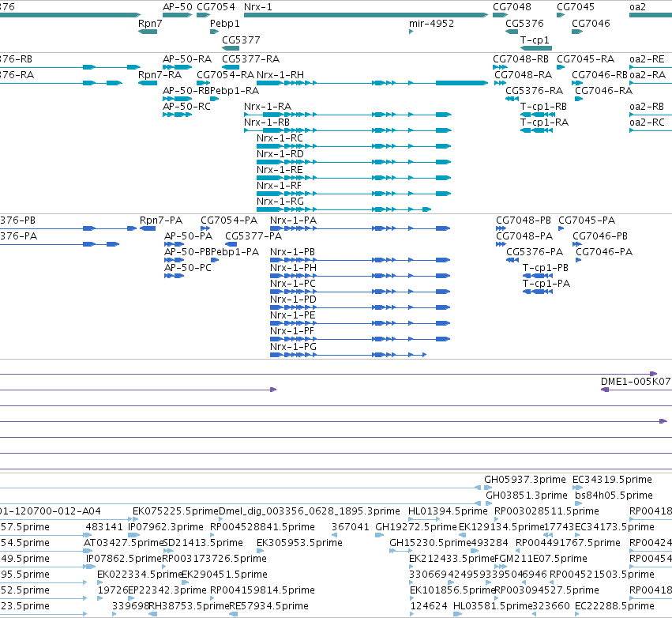Viewport: 672px width, 618px height.
Task: Open the T-cp1-PA protein label
Action: [x=546, y=284]
